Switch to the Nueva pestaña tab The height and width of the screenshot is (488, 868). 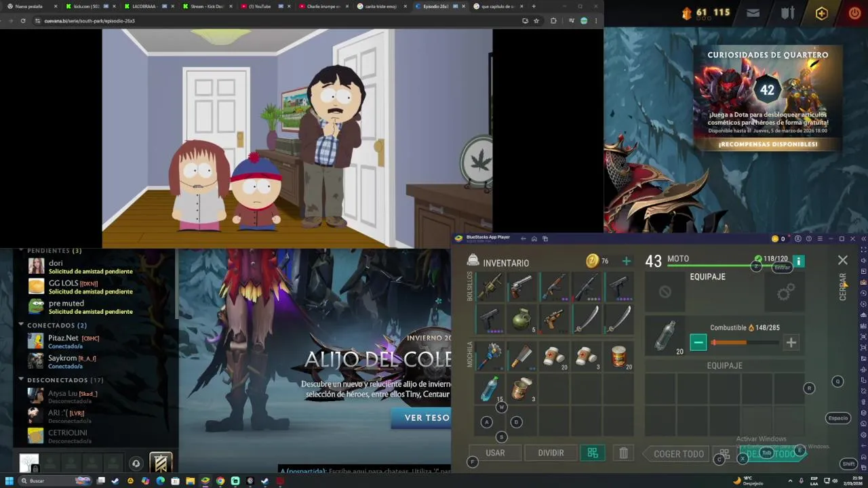pyautogui.click(x=29, y=6)
